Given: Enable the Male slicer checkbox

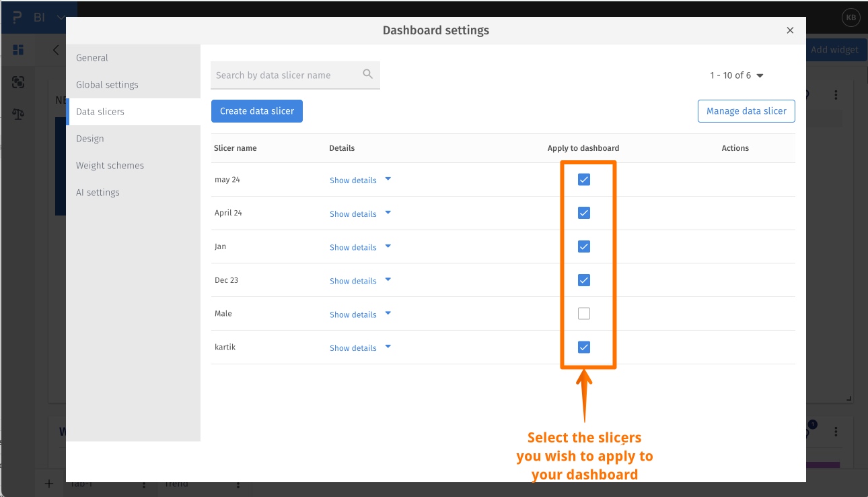Looking at the screenshot, I should click(584, 312).
